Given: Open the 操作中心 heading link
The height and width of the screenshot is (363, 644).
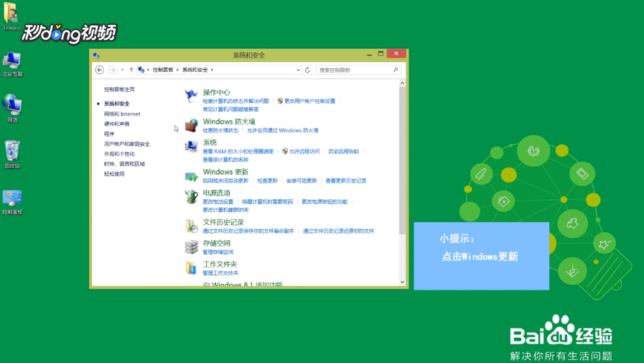Looking at the screenshot, I should [x=216, y=93].
